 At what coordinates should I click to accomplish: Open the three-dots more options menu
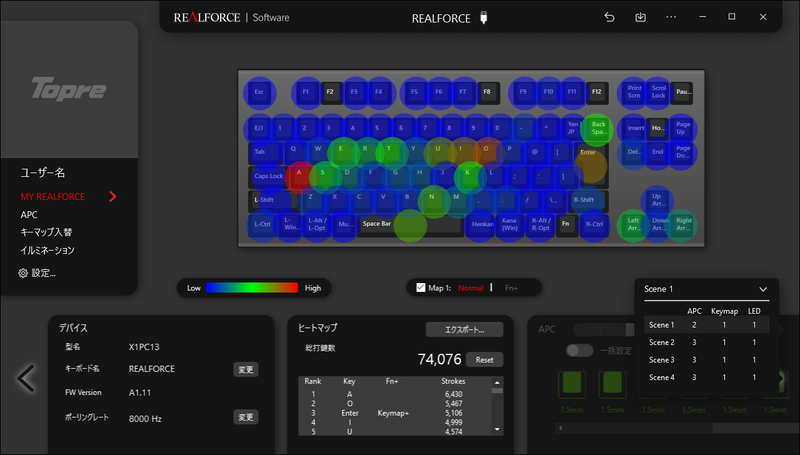(671, 17)
